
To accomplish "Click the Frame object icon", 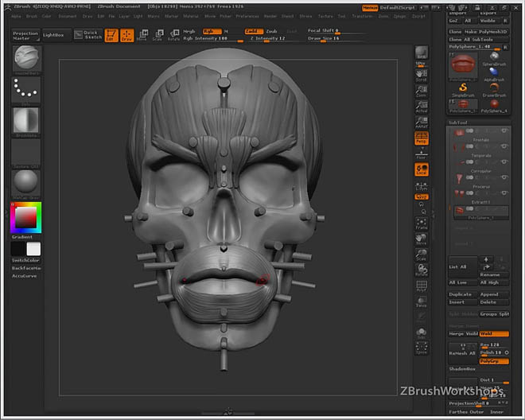I will 422,223.
